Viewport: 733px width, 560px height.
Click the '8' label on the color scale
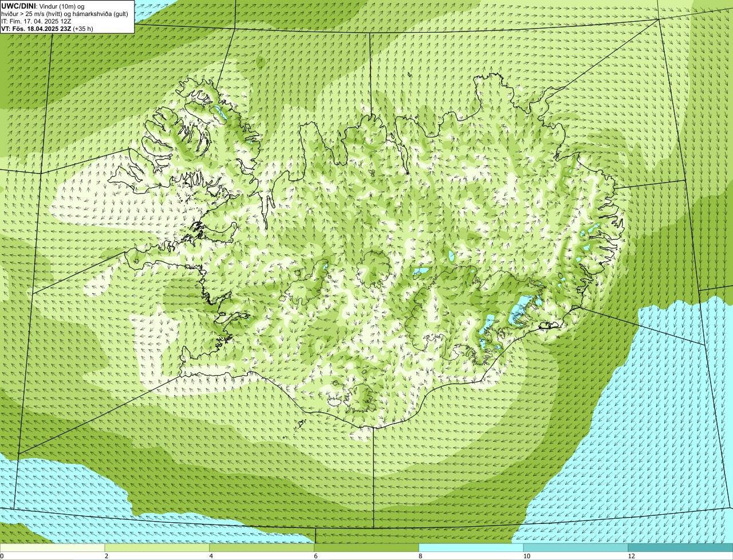point(420,556)
